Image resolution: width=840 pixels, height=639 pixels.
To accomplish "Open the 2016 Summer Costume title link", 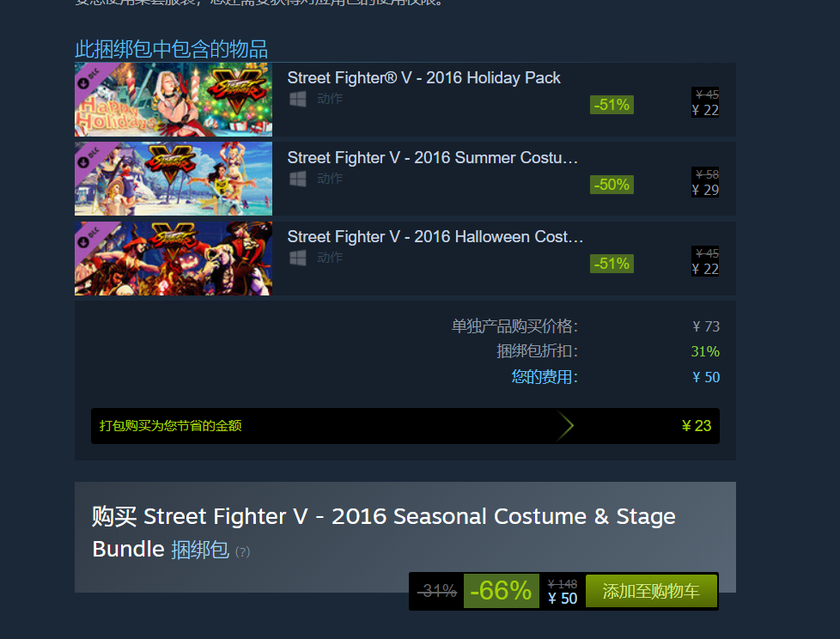I will [433, 158].
